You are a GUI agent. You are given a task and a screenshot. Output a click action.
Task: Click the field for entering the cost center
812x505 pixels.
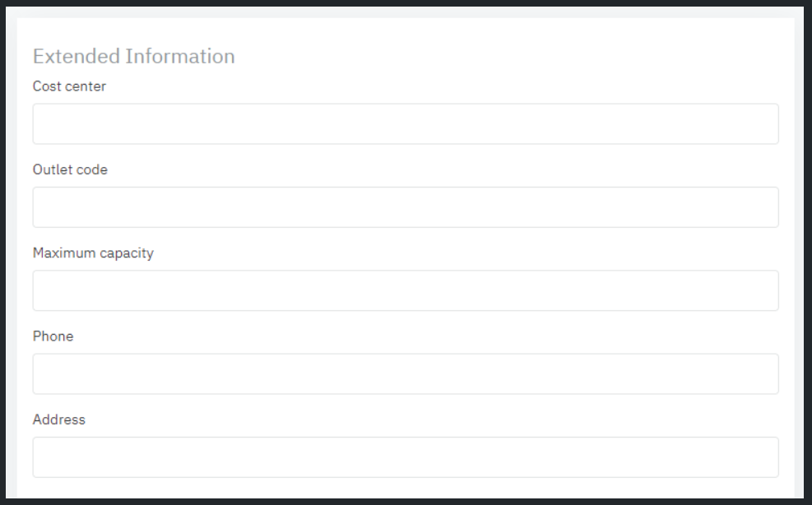coord(406,124)
